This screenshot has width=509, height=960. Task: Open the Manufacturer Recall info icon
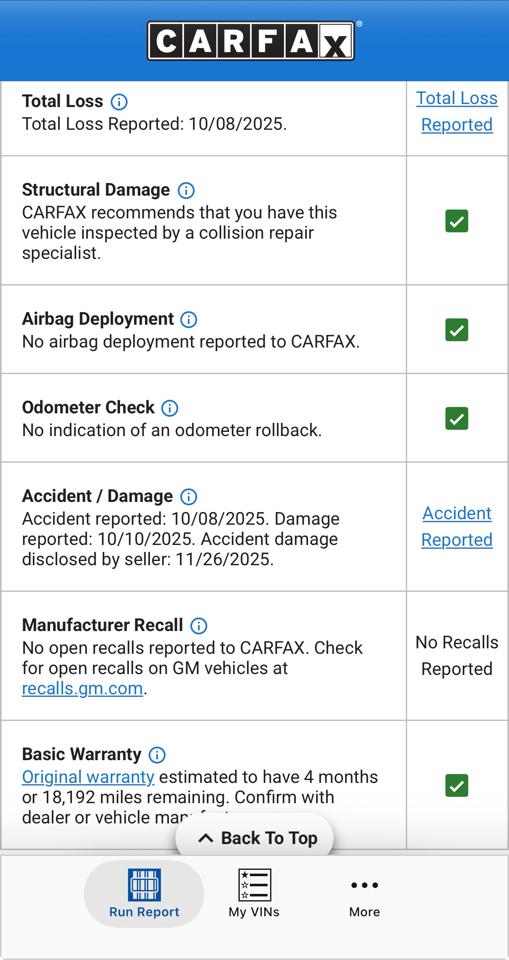coord(198,626)
